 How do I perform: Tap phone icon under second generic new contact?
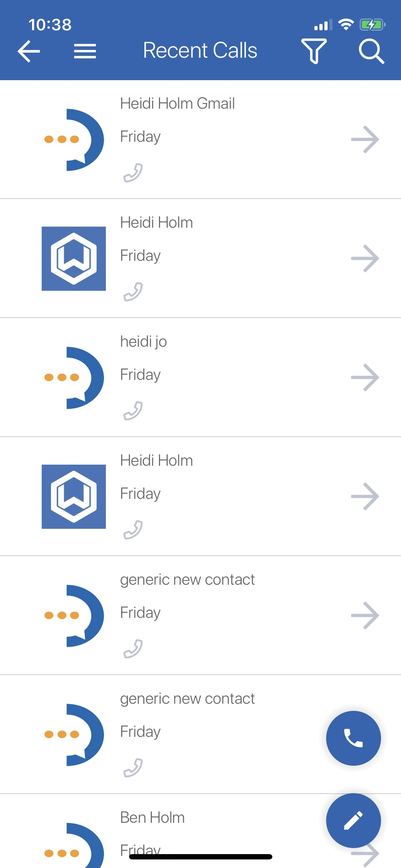pos(133,768)
